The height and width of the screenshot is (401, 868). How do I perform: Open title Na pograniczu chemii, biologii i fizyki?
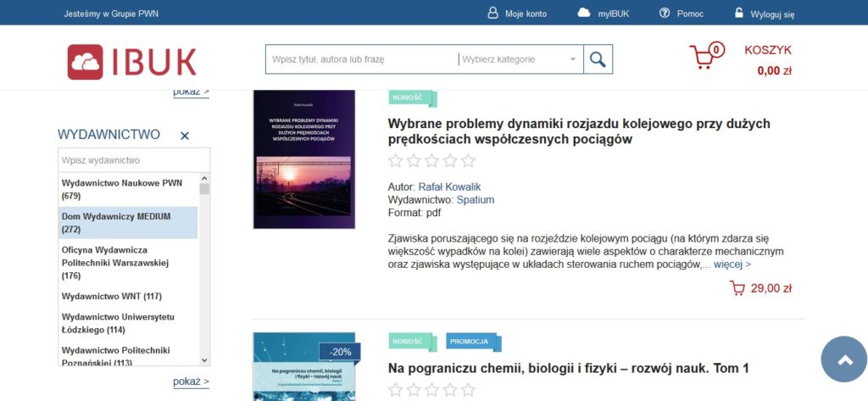click(569, 368)
